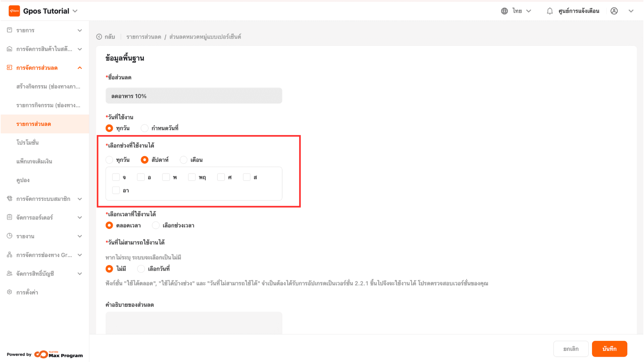Click the รายงาน pie chart icon
Image resolution: width=644 pixels, height=362 pixels.
[x=9, y=236]
